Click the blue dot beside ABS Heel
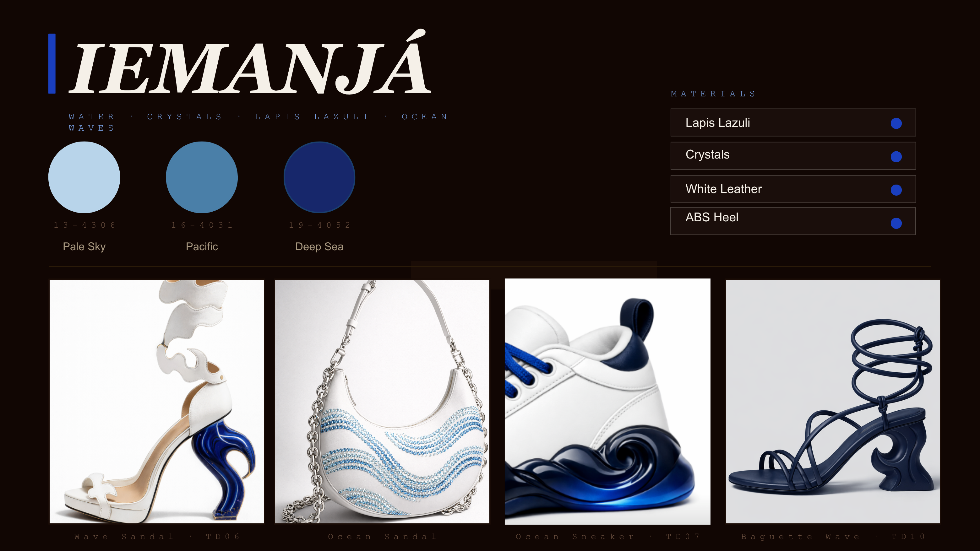 [x=896, y=223]
